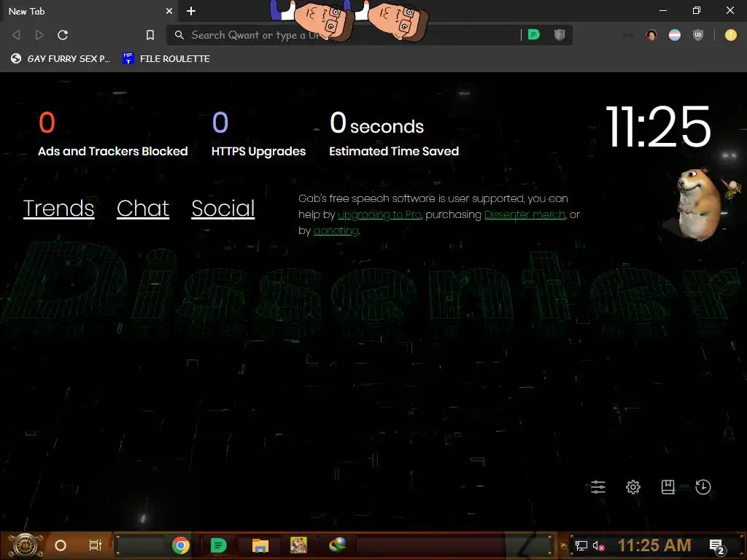Open history clock icon on new tab page

[x=703, y=487]
